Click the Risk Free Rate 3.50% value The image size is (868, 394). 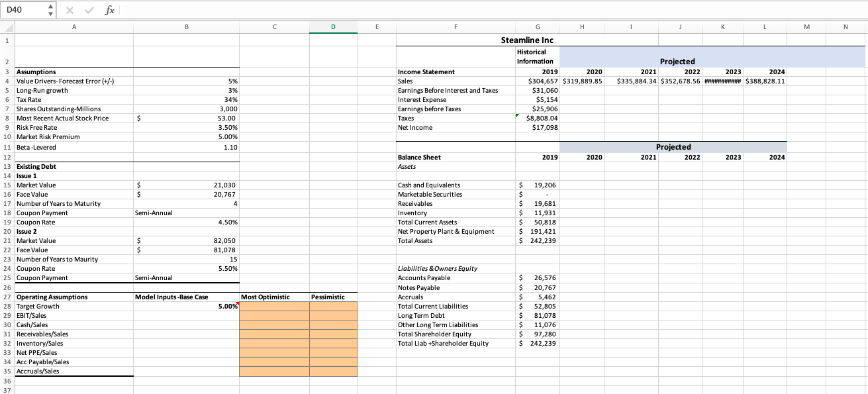227,127
